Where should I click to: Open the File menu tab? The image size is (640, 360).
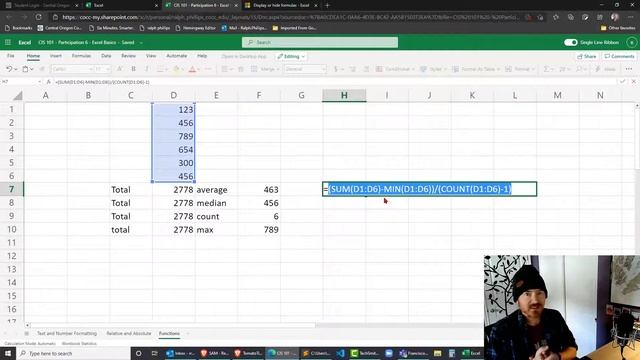11,56
